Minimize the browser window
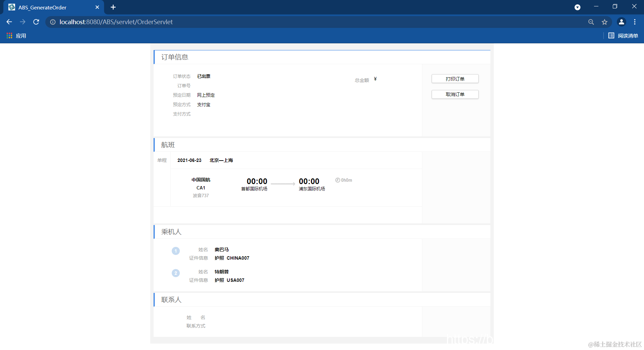 (596, 6)
